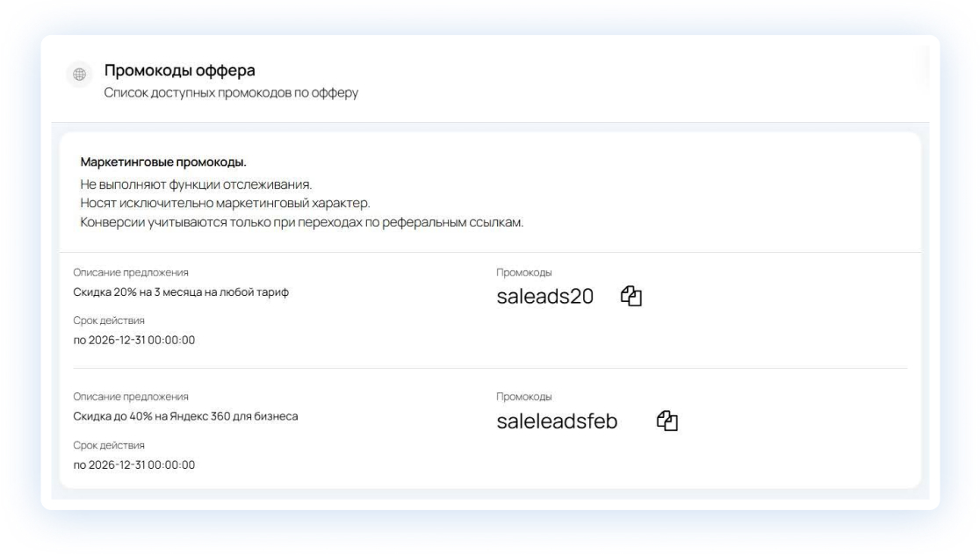This screenshot has height=554, width=980.
Task: Click expiry date under the 20% discount offer
Action: click(134, 340)
